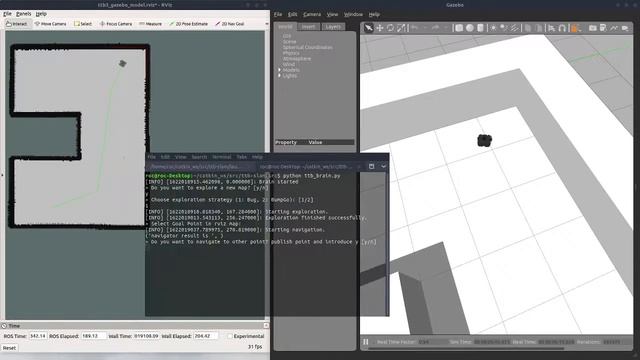Open the Gazebo Edit menu

point(293,14)
